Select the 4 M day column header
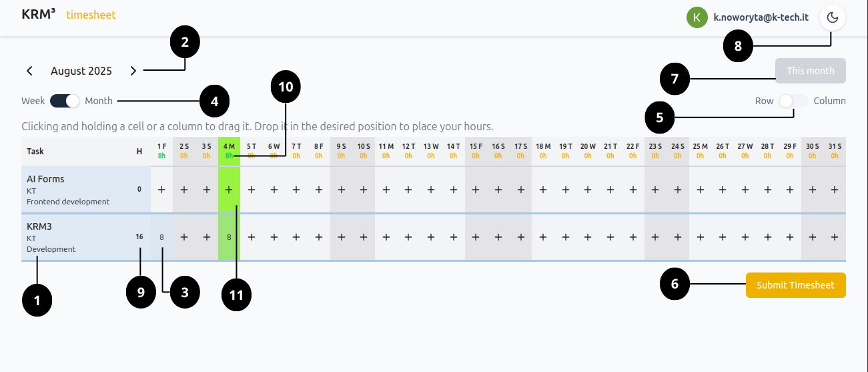This screenshot has height=372, width=868. pos(229,150)
